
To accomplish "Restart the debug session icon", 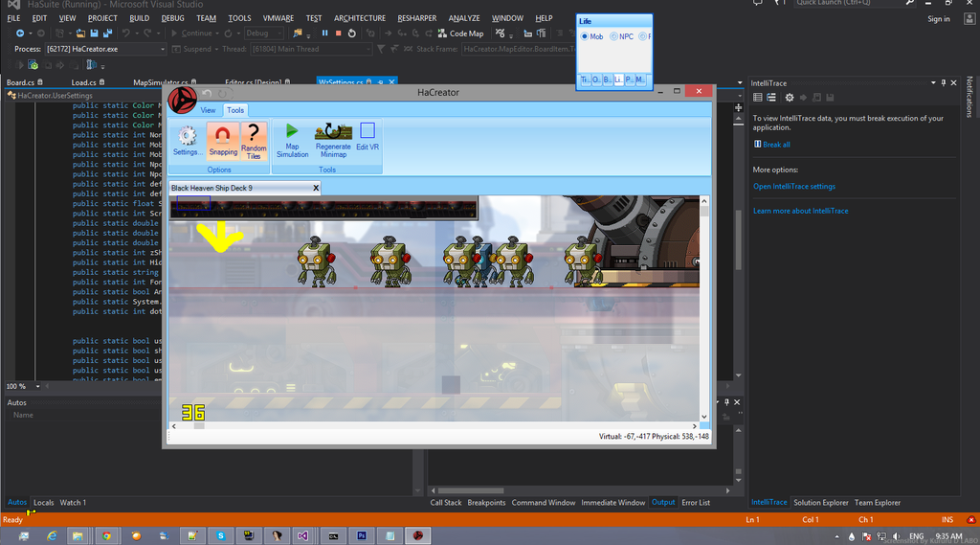I will pos(351,34).
